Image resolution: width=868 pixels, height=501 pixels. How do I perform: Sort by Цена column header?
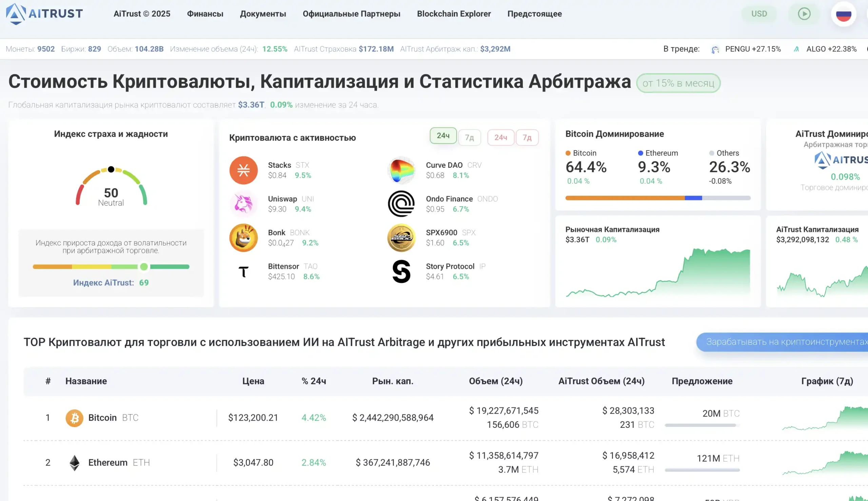pos(253,381)
